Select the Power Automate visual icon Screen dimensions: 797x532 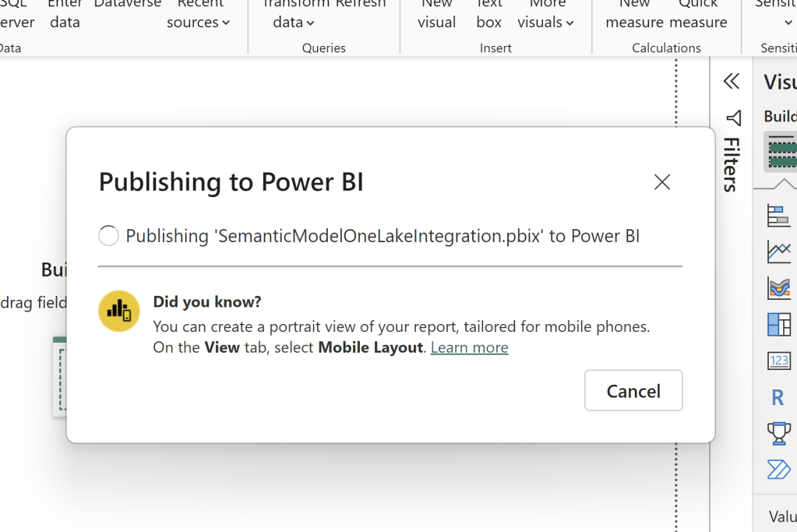pos(778,469)
